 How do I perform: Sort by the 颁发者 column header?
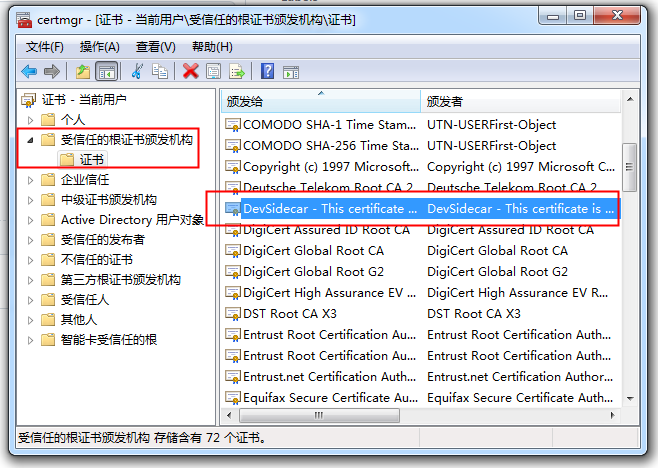(520, 101)
